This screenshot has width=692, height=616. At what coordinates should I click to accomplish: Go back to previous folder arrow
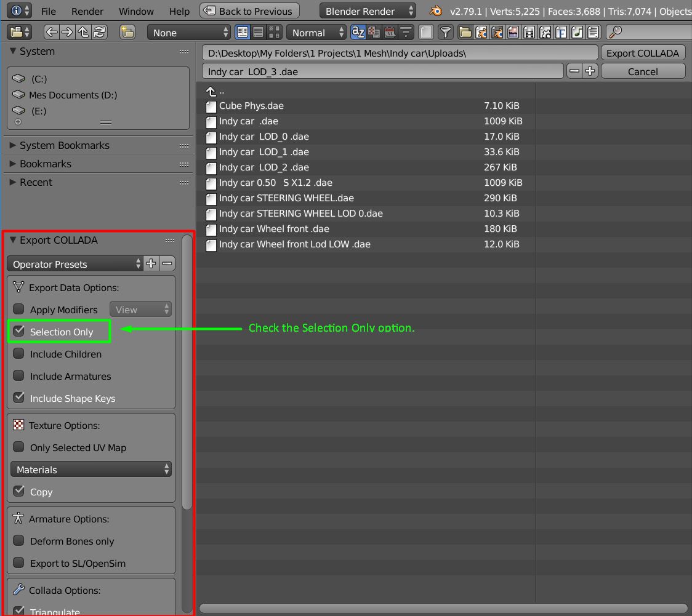pos(52,32)
